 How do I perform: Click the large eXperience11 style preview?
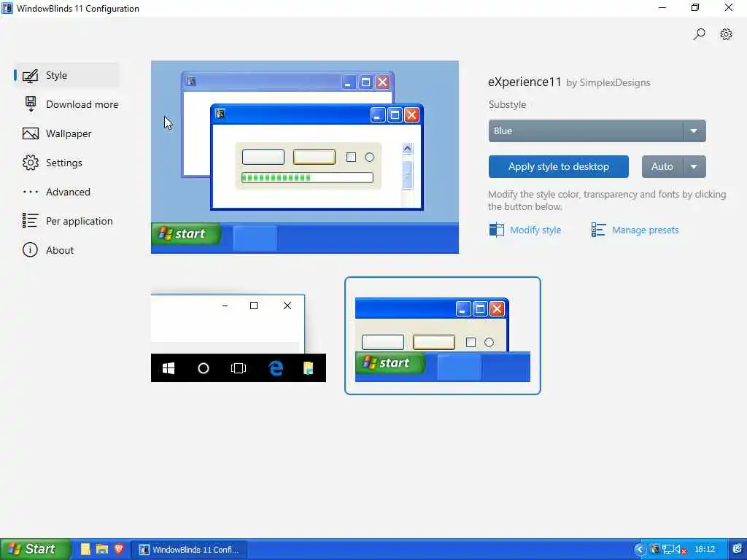coord(305,157)
